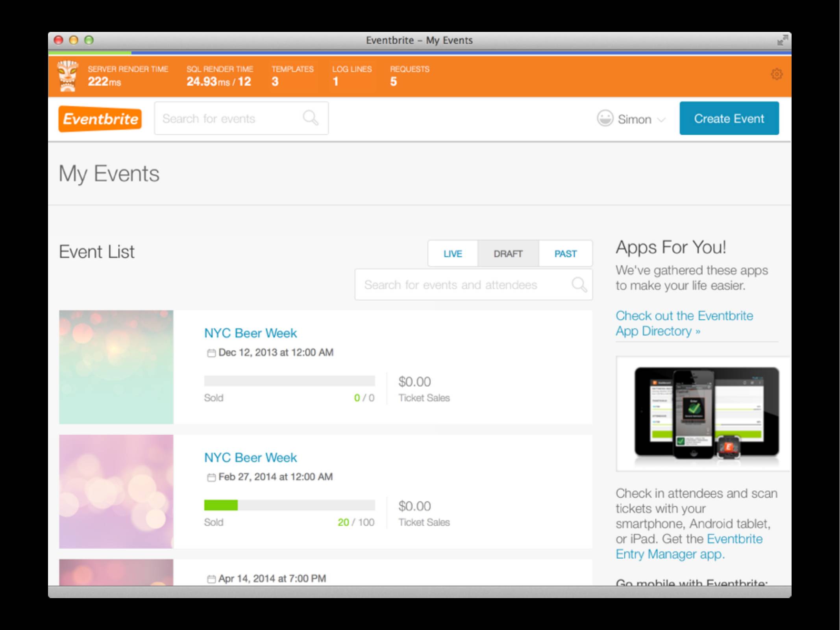Image resolution: width=840 pixels, height=630 pixels.
Task: Click the pink bokeh thumbnail of second event
Action: click(x=116, y=491)
